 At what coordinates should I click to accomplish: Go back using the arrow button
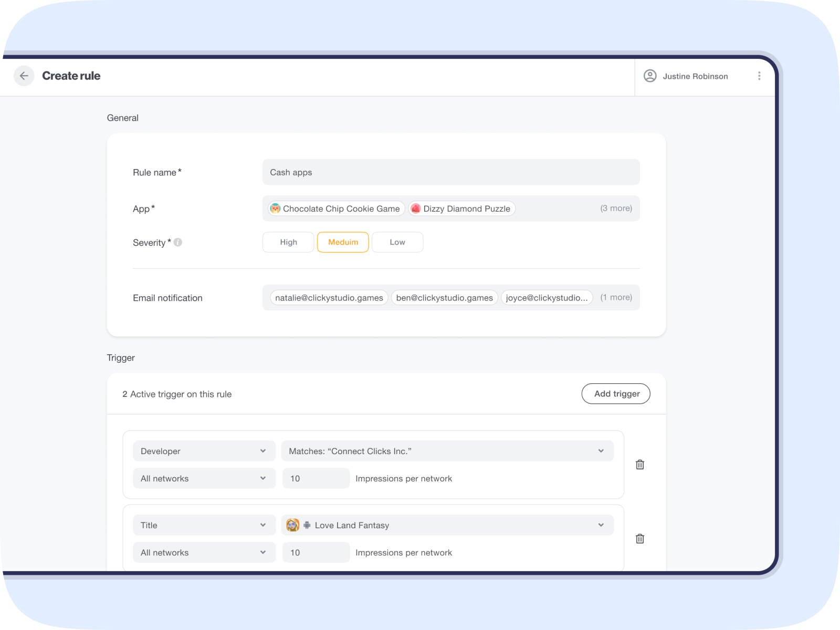24,76
